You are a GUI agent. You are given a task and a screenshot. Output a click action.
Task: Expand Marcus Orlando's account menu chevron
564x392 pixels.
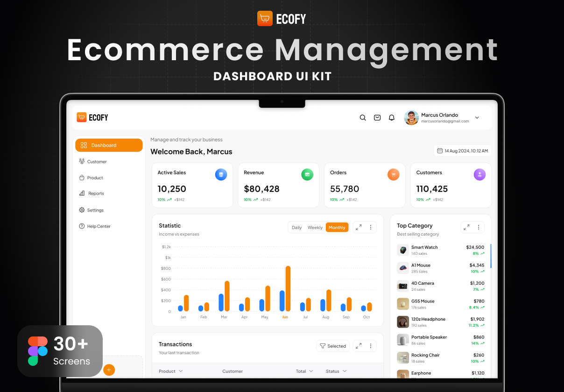click(477, 118)
